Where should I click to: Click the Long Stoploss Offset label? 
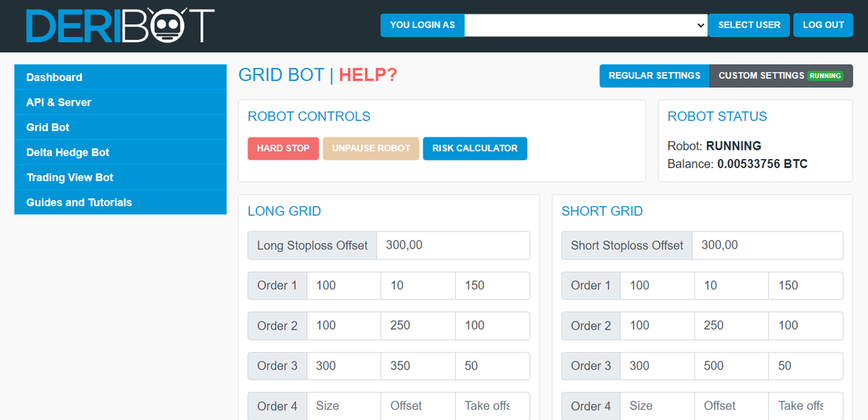(x=312, y=245)
